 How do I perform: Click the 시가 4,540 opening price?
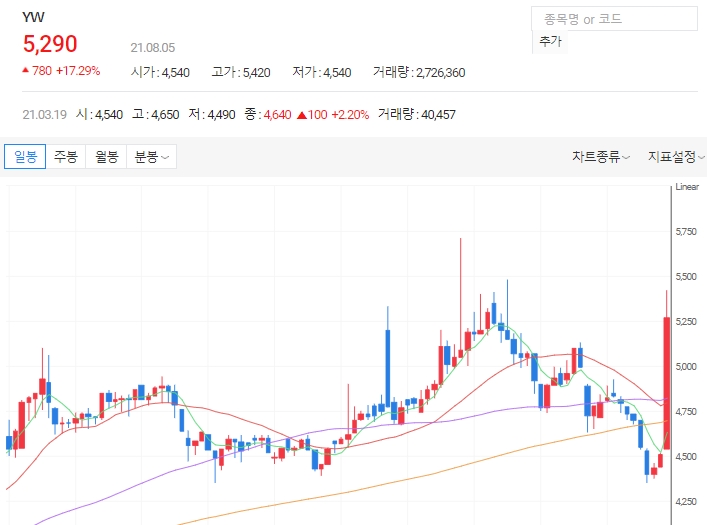click(160, 72)
